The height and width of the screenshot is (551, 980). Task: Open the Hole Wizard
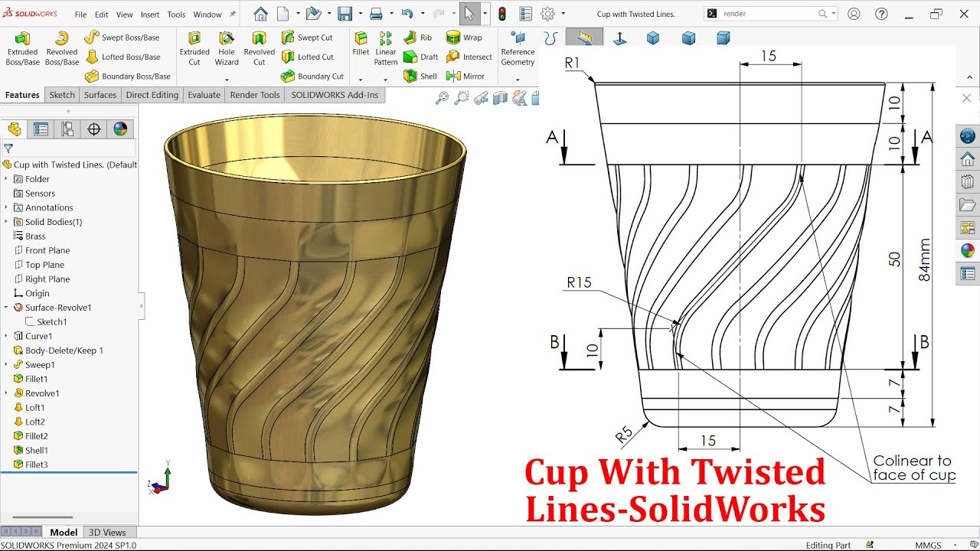[x=227, y=48]
